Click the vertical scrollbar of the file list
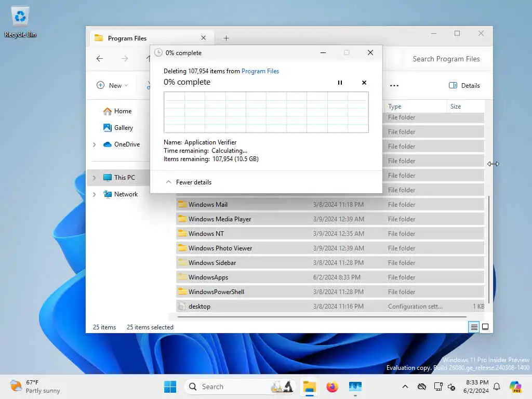The width and height of the screenshot is (532, 399). (488, 249)
